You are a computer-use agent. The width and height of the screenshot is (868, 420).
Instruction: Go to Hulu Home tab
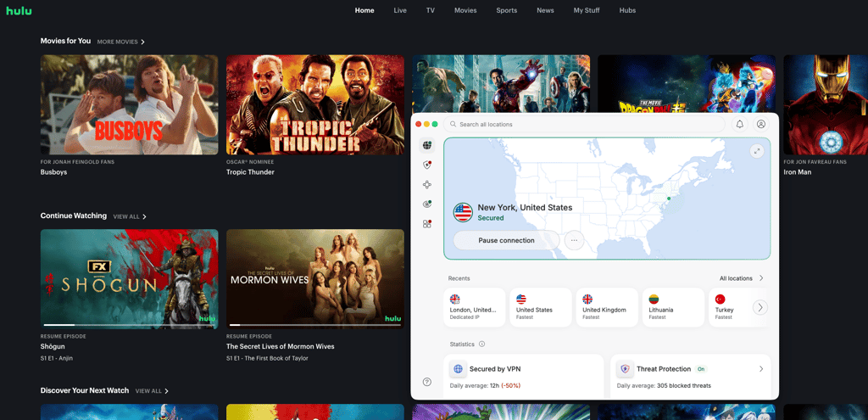pos(364,10)
